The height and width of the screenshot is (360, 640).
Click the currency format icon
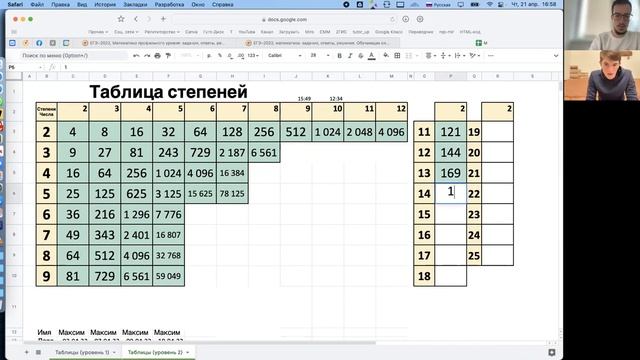tap(209, 56)
